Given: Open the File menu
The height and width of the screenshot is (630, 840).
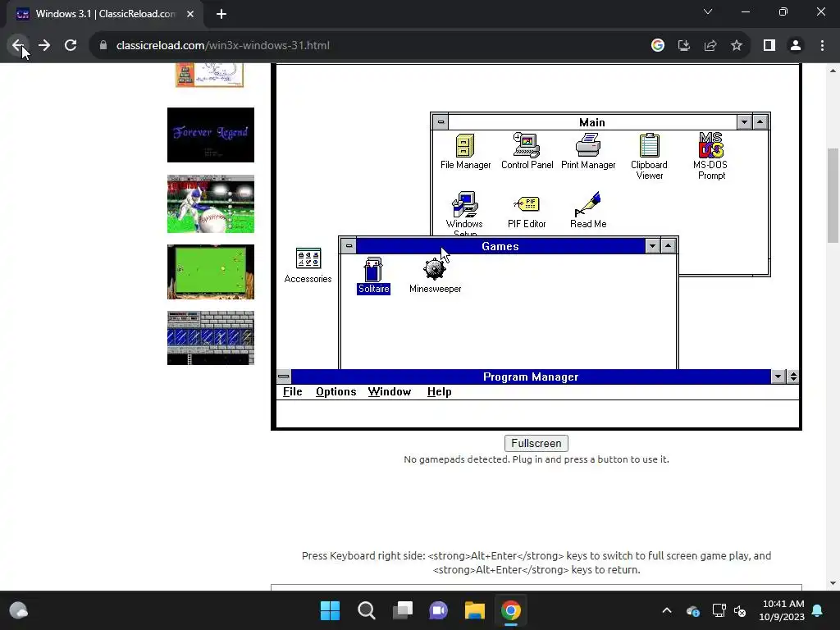Looking at the screenshot, I should tap(293, 391).
